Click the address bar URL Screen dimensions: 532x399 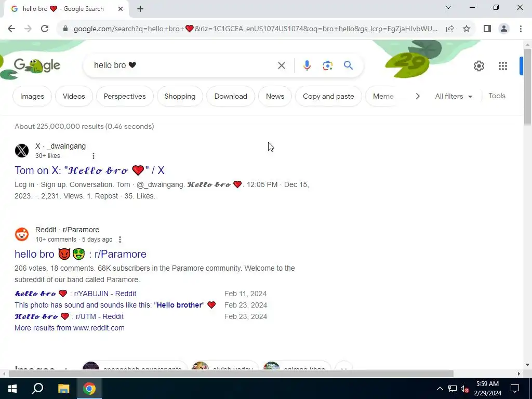(255, 29)
